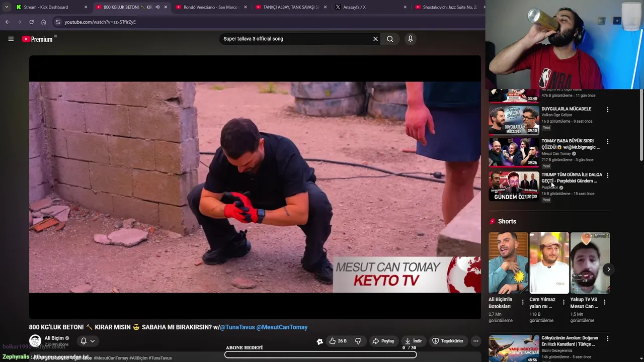Open Ali Biçim channel name link
644x362 pixels.
(54, 338)
